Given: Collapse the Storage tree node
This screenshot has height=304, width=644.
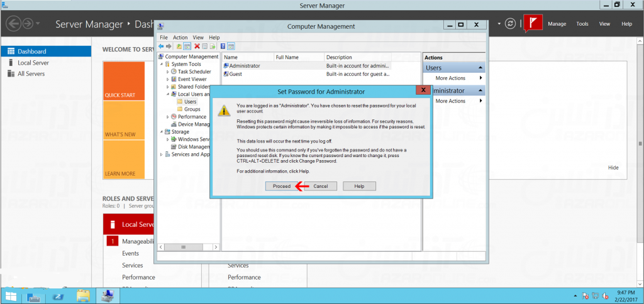Looking at the screenshot, I should click(162, 132).
